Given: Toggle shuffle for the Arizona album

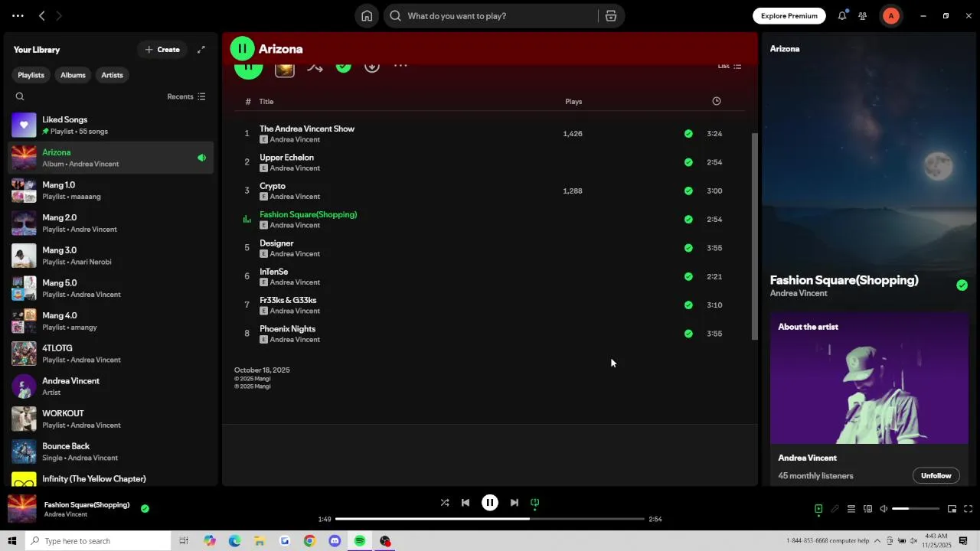Looking at the screenshot, I should [315, 67].
